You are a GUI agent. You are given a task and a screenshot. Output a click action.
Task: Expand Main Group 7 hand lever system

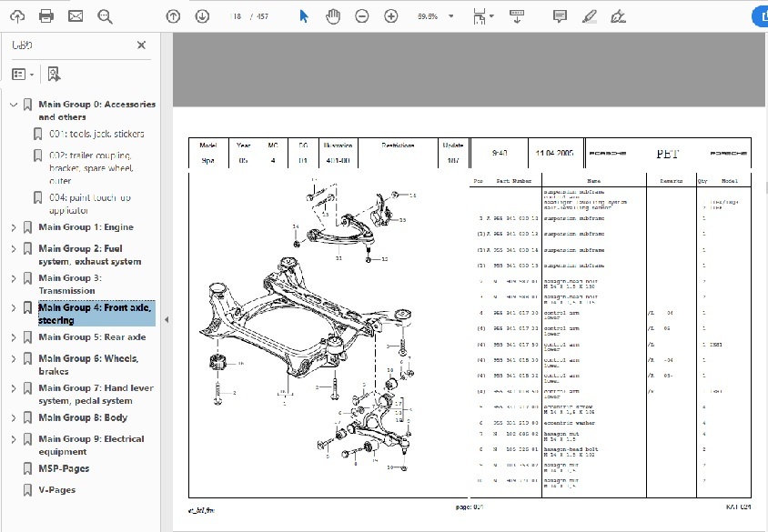14,388
